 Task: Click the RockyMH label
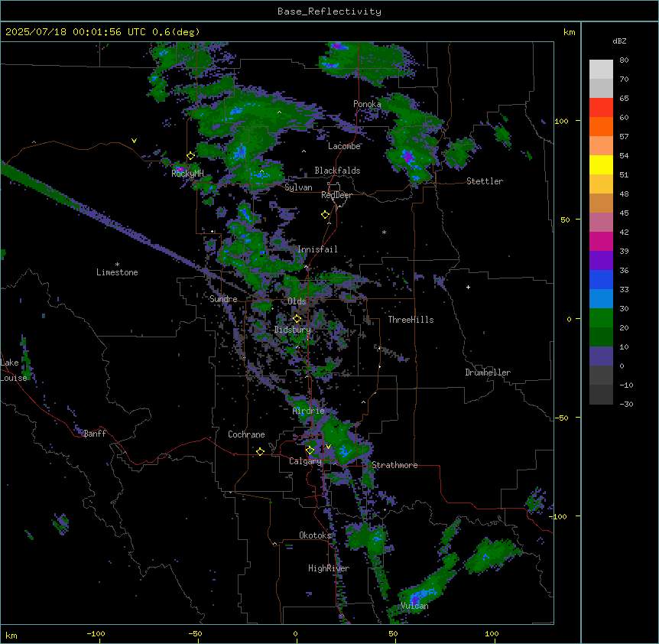(x=187, y=174)
